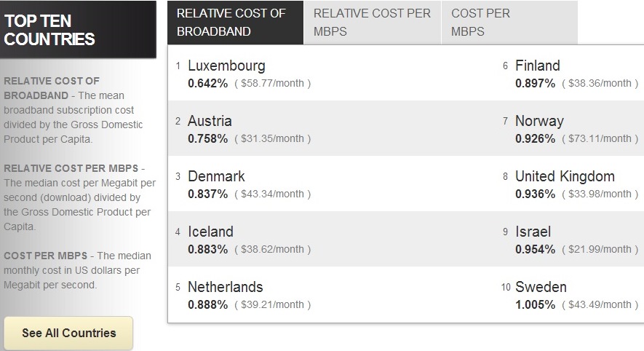Click the Top Ten Countries heading
This screenshot has height=351, width=644.
49,30
